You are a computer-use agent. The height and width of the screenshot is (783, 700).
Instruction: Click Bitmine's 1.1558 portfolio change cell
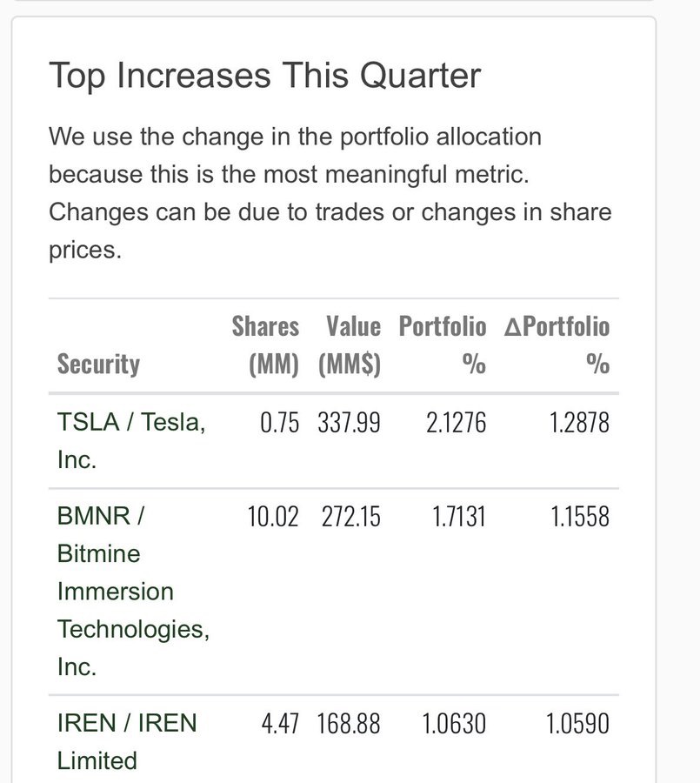click(579, 517)
